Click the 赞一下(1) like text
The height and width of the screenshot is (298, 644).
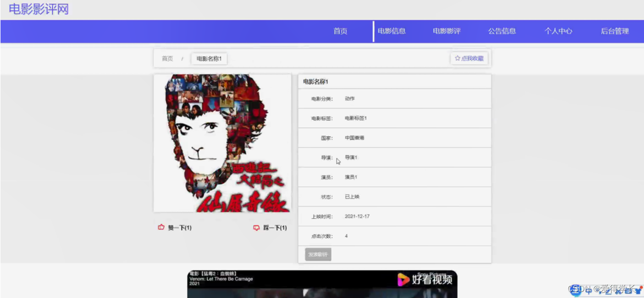coord(180,228)
